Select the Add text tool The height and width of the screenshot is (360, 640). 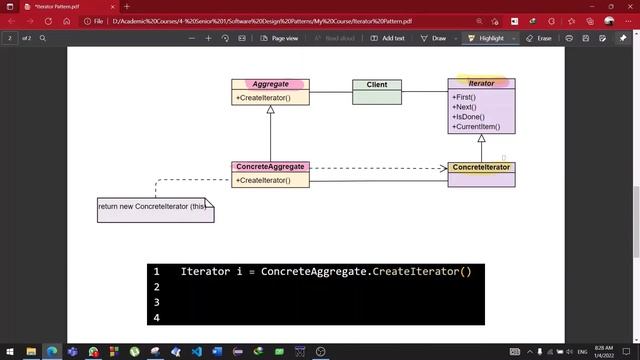coord(387,38)
